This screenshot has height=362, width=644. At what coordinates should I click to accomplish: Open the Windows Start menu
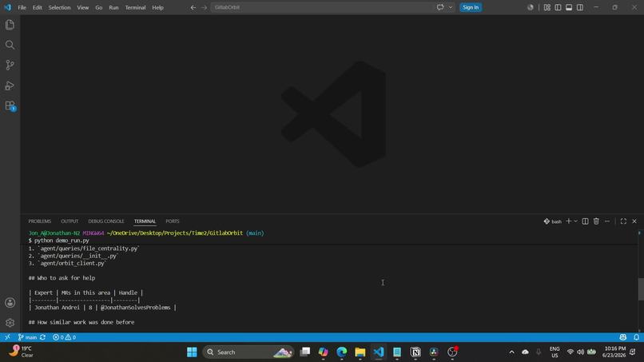click(192, 352)
